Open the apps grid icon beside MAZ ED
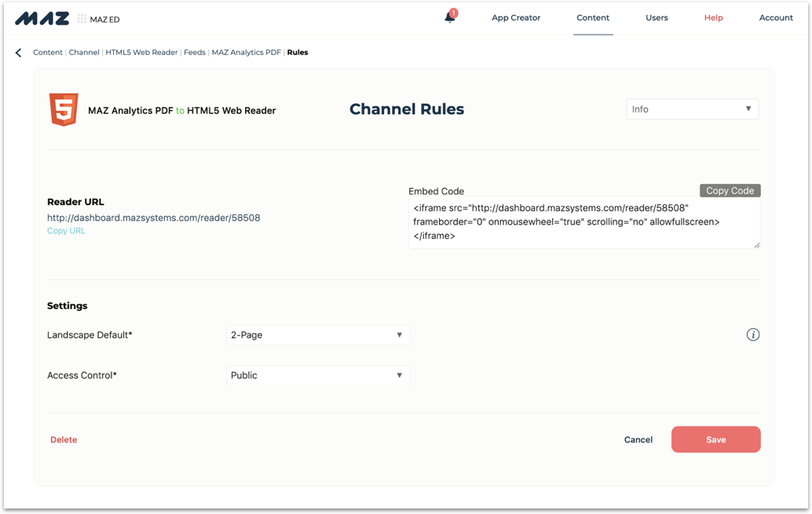The height and width of the screenshot is (514, 812). 82,19
